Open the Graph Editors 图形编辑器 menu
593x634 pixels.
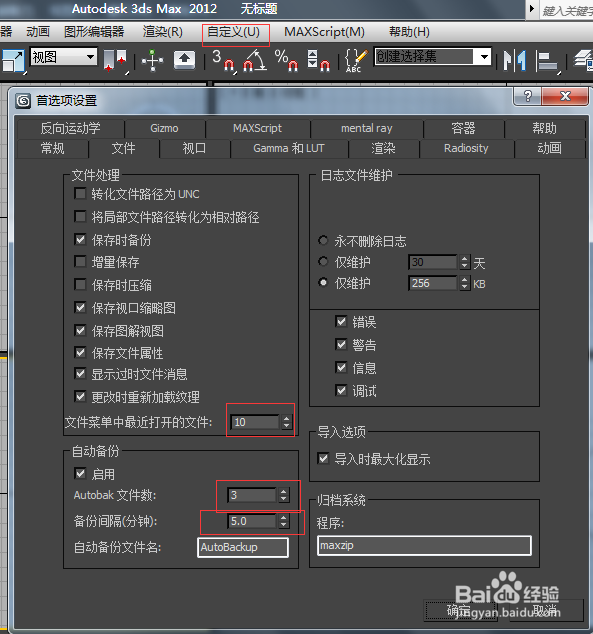(x=94, y=32)
